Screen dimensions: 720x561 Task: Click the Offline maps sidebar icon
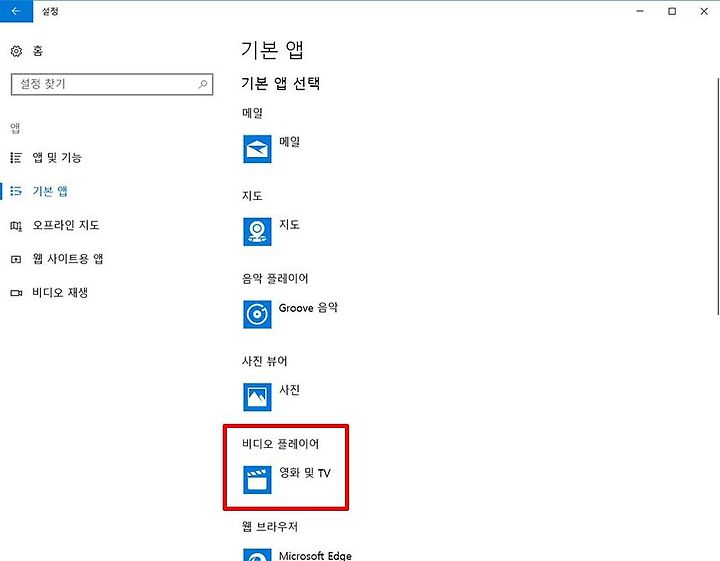16,225
